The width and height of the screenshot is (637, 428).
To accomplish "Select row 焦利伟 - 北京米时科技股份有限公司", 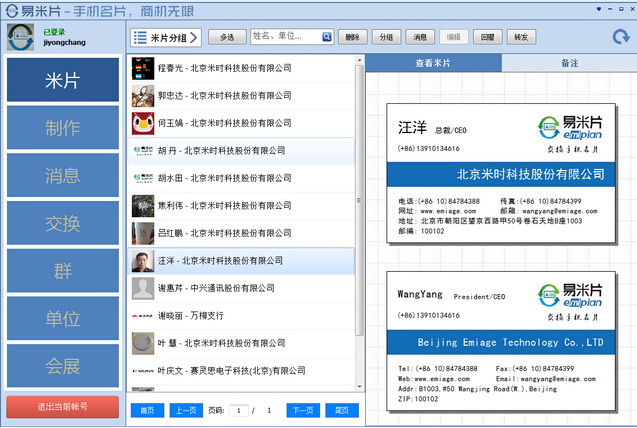I will tap(242, 206).
